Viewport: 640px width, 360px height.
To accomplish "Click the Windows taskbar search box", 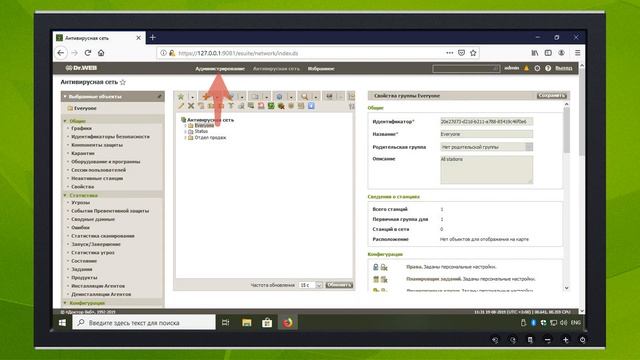I will coord(144,322).
